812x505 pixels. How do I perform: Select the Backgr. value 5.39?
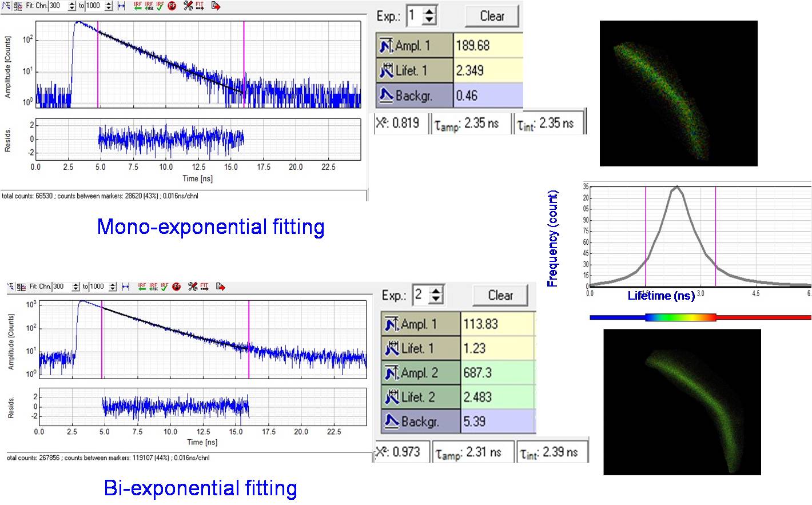(498, 422)
